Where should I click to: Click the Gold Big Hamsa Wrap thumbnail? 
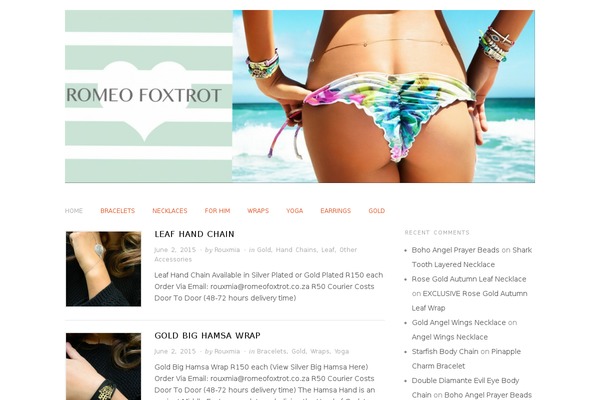[103, 366]
